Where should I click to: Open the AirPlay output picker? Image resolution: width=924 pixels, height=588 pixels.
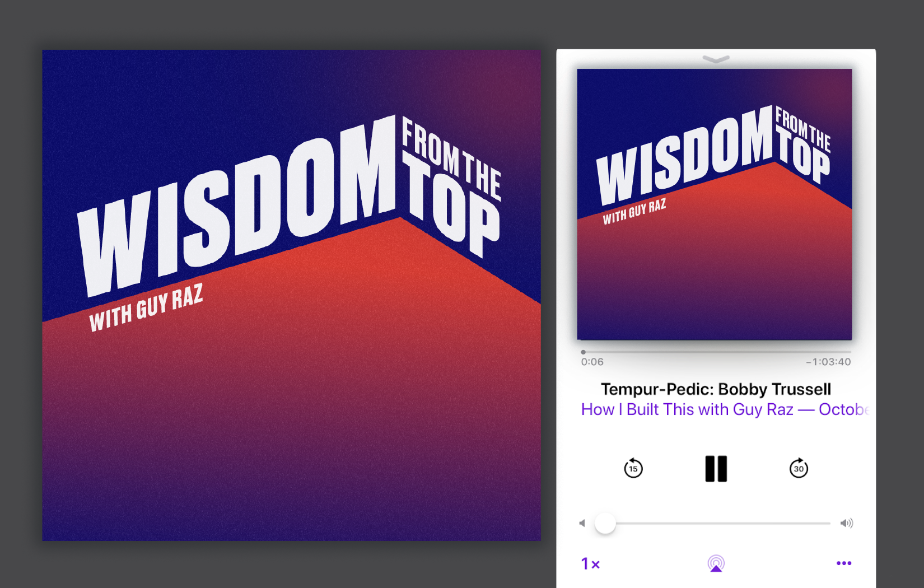(x=716, y=563)
